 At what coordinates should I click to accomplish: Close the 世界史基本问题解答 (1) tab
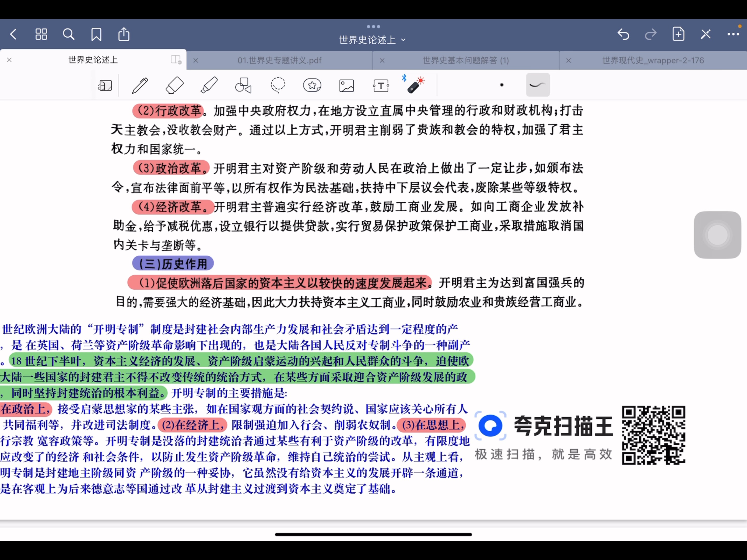pos(382,60)
